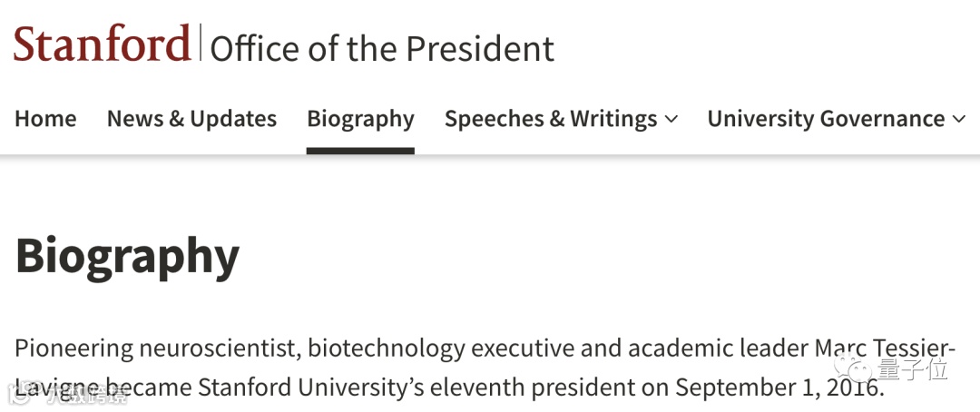Open the News & Updates page

pos(191,119)
